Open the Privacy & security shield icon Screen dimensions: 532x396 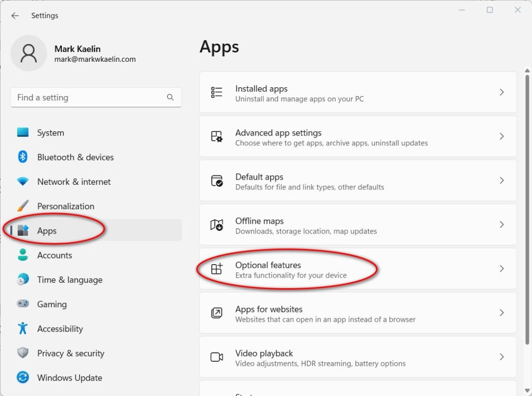[x=22, y=353]
